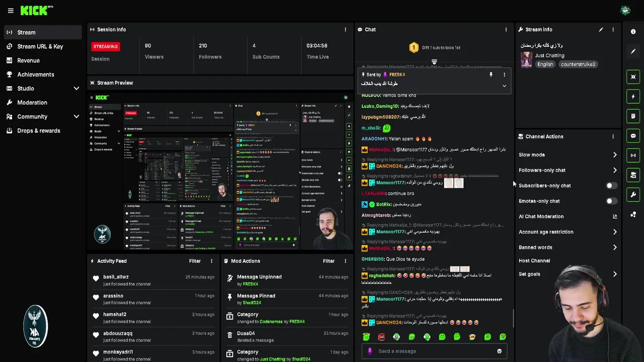Open Chat panel three-dot menu
This screenshot has width=644, height=362.
coord(506,30)
